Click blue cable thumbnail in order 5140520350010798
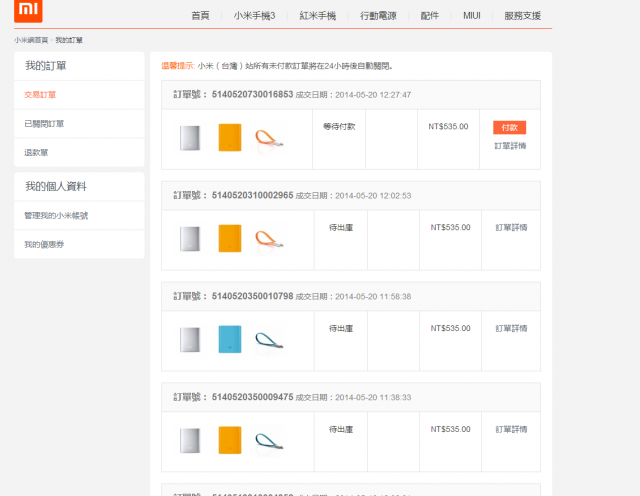This screenshot has width=640, height=496. (x=269, y=340)
